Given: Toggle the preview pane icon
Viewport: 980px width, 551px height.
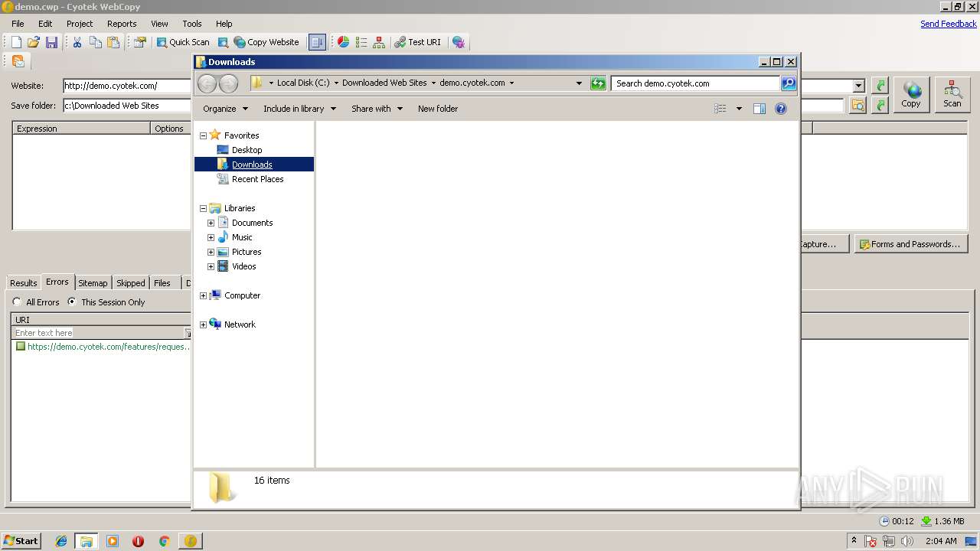Looking at the screenshot, I should (x=759, y=109).
